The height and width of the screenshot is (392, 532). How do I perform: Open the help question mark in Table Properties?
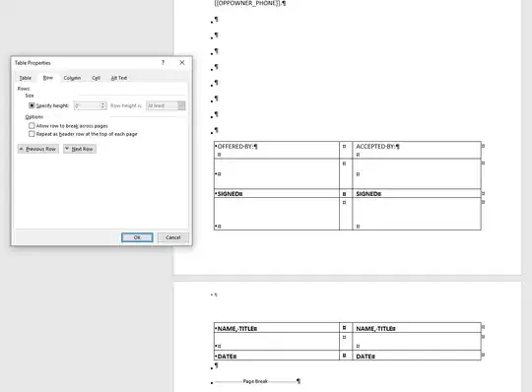tap(163, 63)
